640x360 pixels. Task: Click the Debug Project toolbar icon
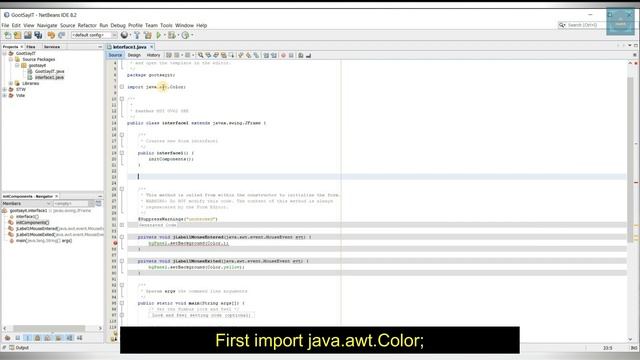tap(172, 36)
